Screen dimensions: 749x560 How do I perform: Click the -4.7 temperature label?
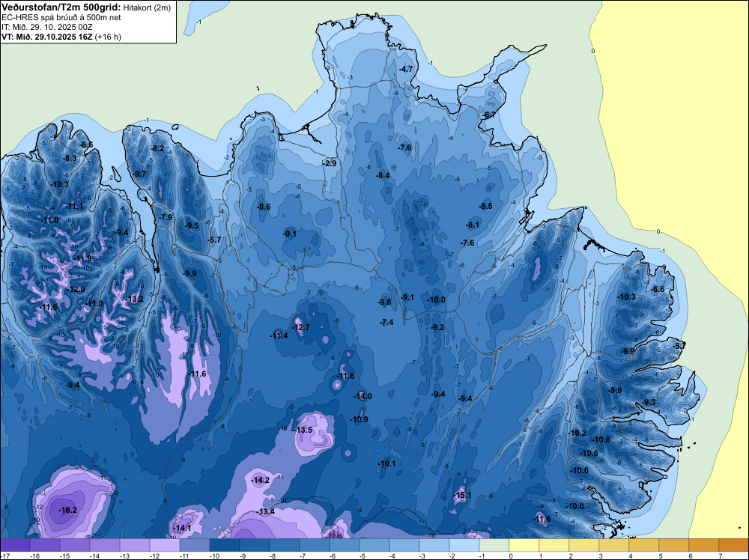click(405, 69)
